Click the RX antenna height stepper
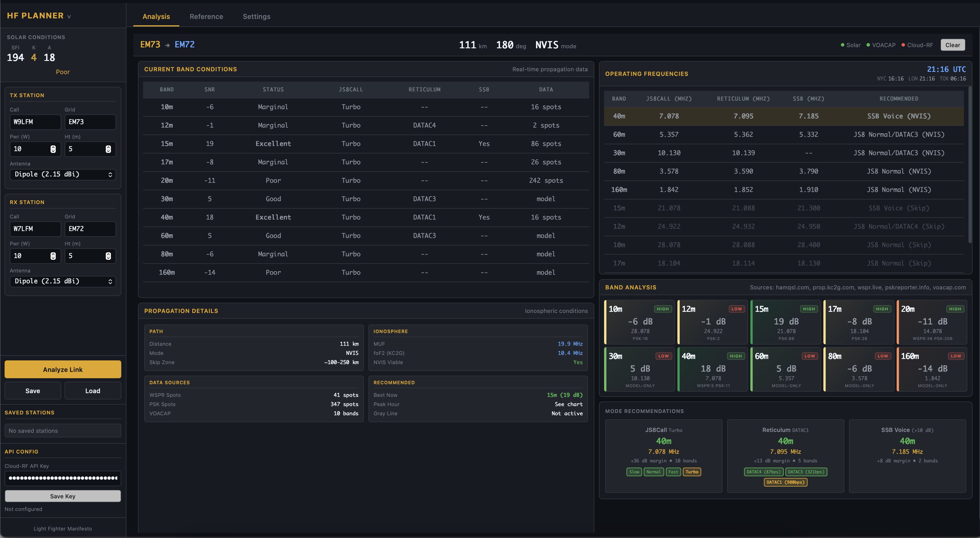The height and width of the screenshot is (538, 980). (108, 256)
